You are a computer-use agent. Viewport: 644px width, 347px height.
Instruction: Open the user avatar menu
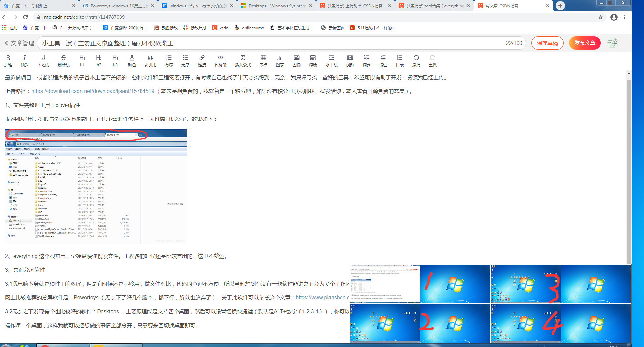click(612, 43)
